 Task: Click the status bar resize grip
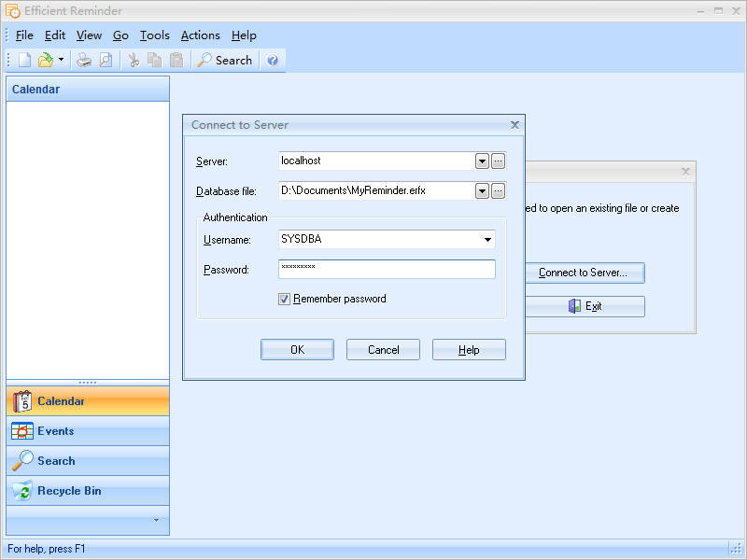pos(736,549)
